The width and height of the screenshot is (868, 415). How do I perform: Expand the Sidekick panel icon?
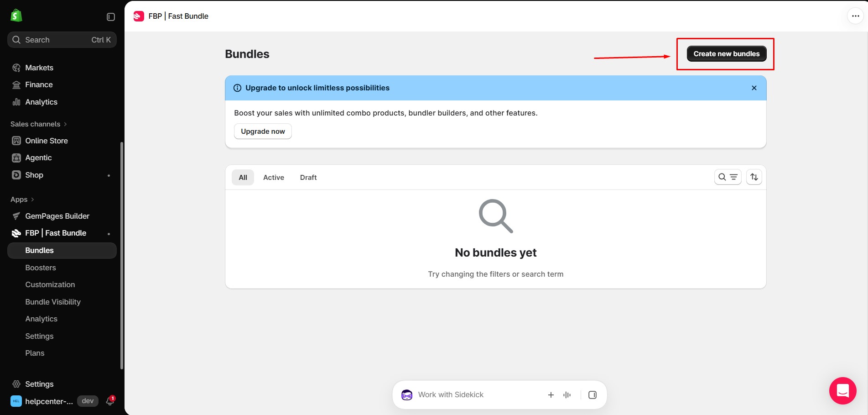point(592,395)
